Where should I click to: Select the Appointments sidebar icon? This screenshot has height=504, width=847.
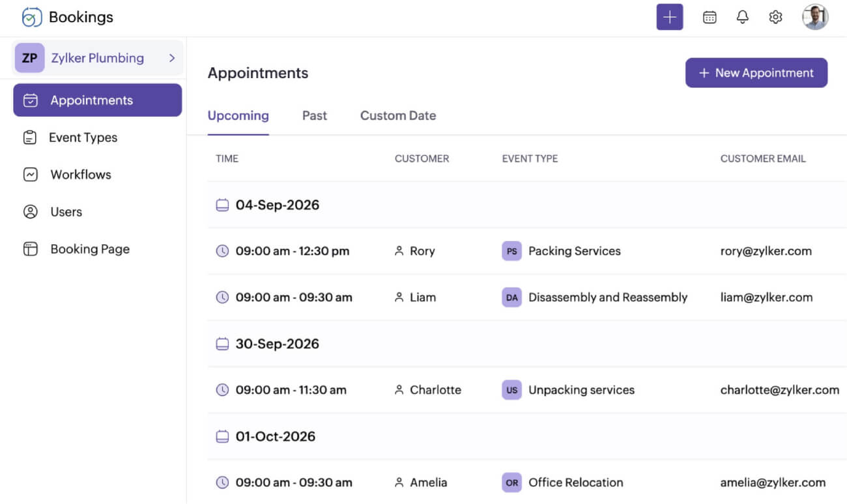click(x=30, y=100)
